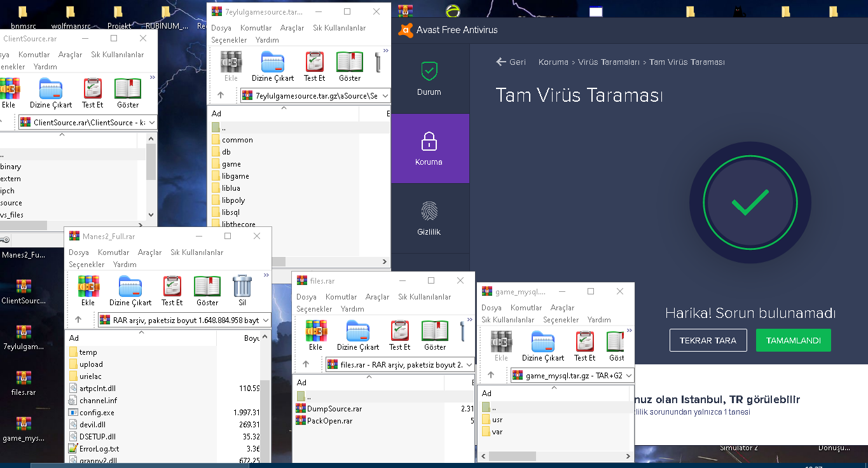Screen dimensions: 868x468
Task: Expand toolbar overflow chevron in game_mysql window
Action: tap(630, 331)
